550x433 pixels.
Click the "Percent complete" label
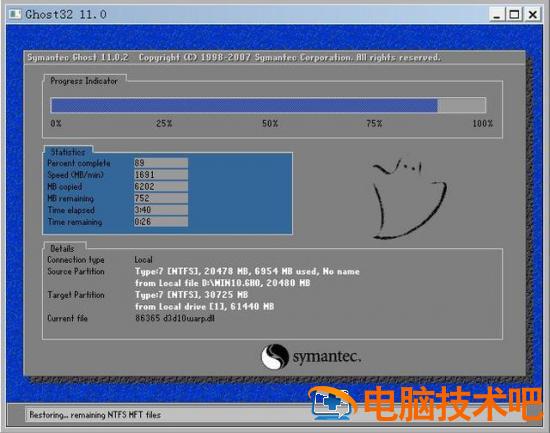tap(79, 163)
